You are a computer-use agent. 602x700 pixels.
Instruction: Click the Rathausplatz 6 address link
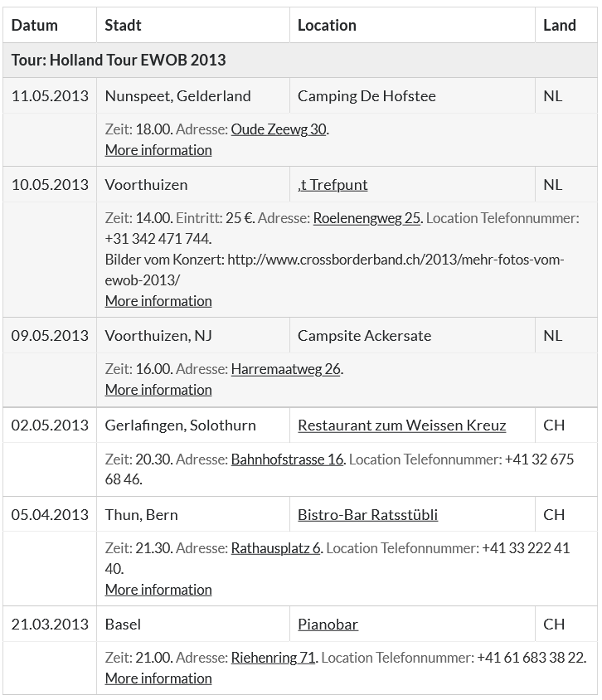click(x=275, y=548)
